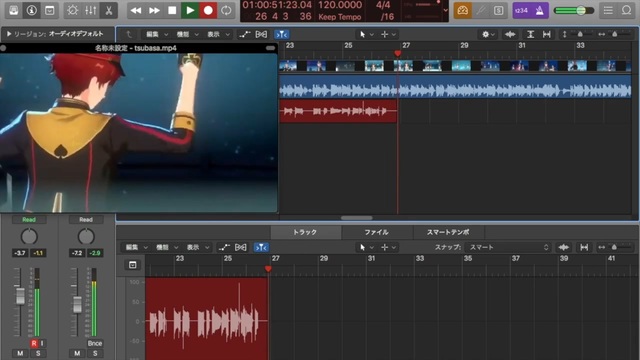The width and height of the screenshot is (640, 360).
Task: Click the I input monitoring button
Action: pos(42,344)
